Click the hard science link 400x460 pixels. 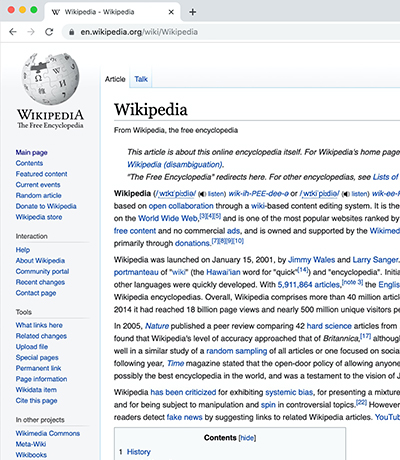point(329,326)
